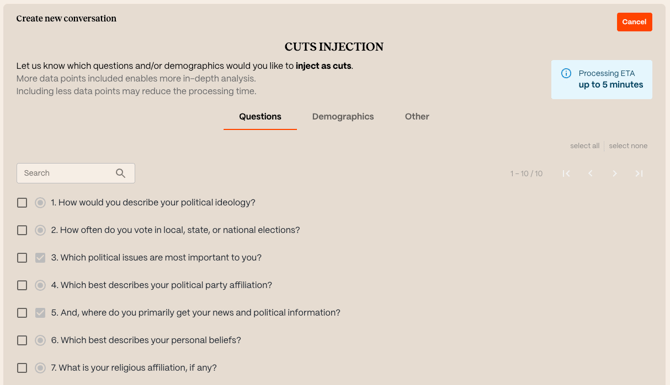Click the select none link
This screenshot has width=670, height=385.
coord(628,146)
